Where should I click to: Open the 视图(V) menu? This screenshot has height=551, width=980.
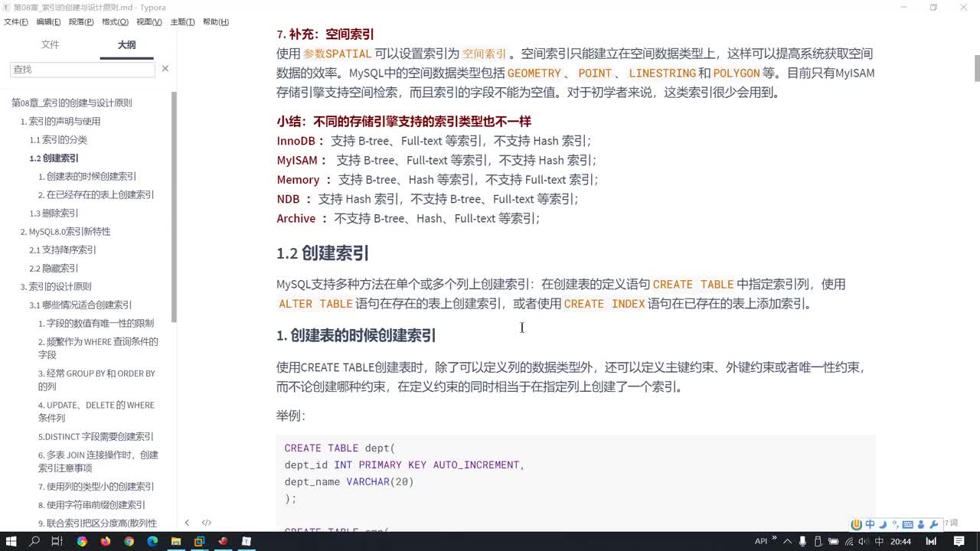coord(149,21)
